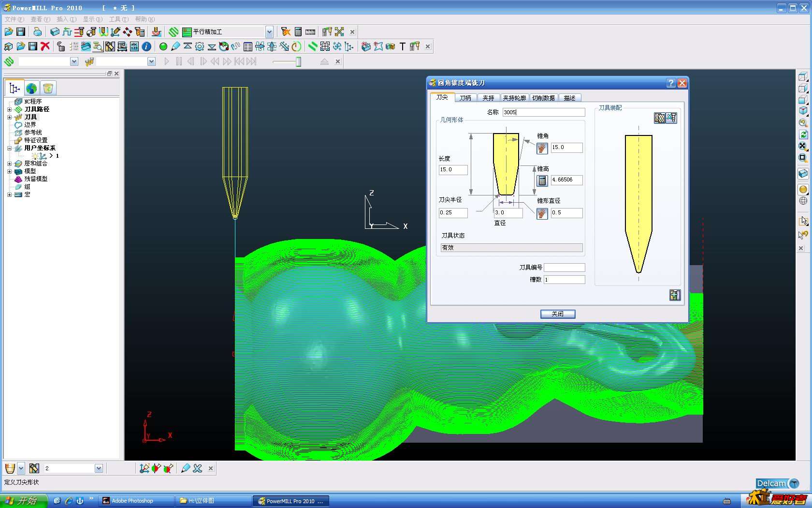The image size is (812, 508).
Task: Open the simulation toolpath dropdown arrow
Action: click(x=74, y=61)
